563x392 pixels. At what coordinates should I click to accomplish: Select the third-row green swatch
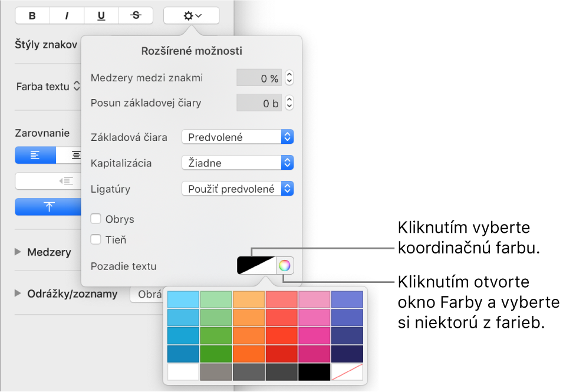(x=216, y=335)
